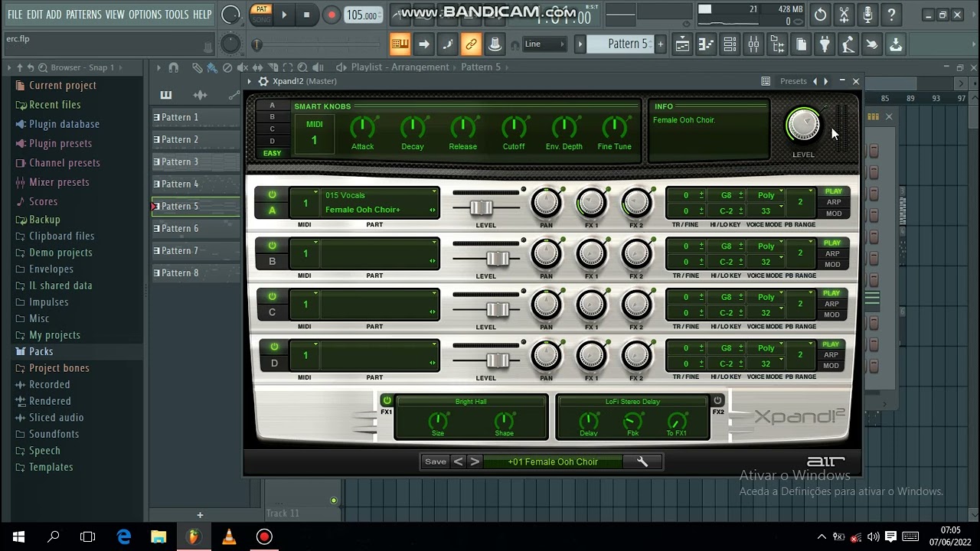Screen dimensions: 980x551
Task: Open Current project in browser
Action: [62, 86]
